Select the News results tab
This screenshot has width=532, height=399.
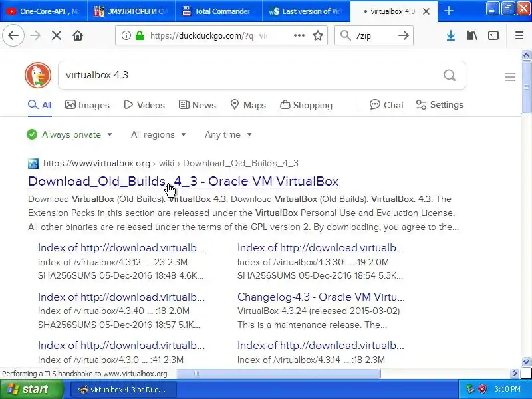point(197,105)
